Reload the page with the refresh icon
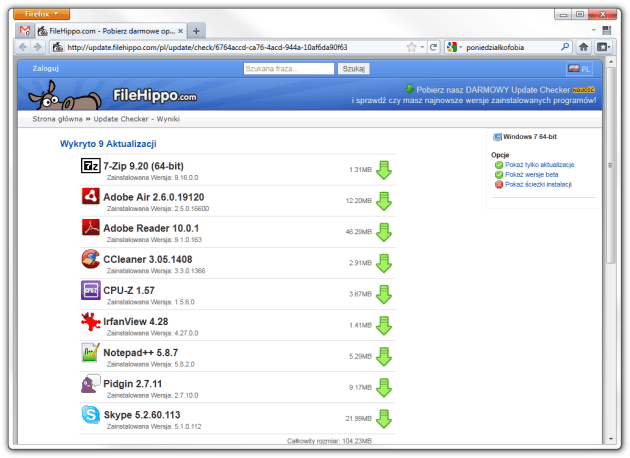Viewport: 630px width, 458px height. [433, 47]
